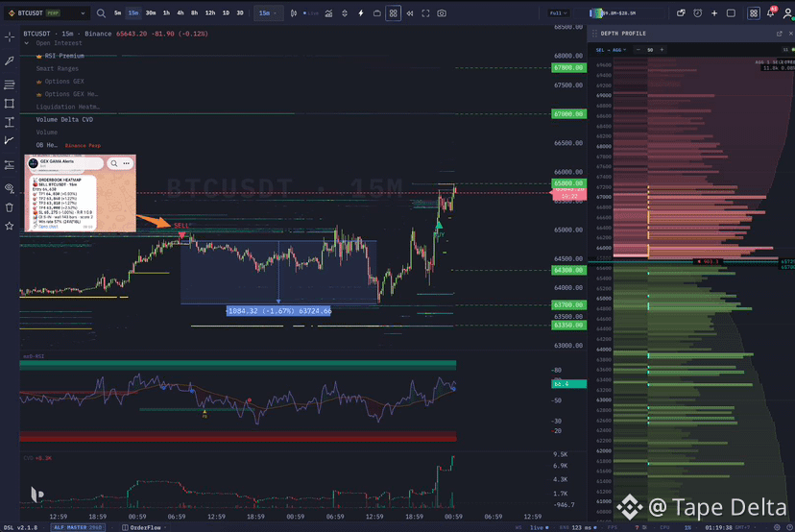The image size is (795, 532).
Task: Increase depth aggregation with plus button
Action: (662, 50)
